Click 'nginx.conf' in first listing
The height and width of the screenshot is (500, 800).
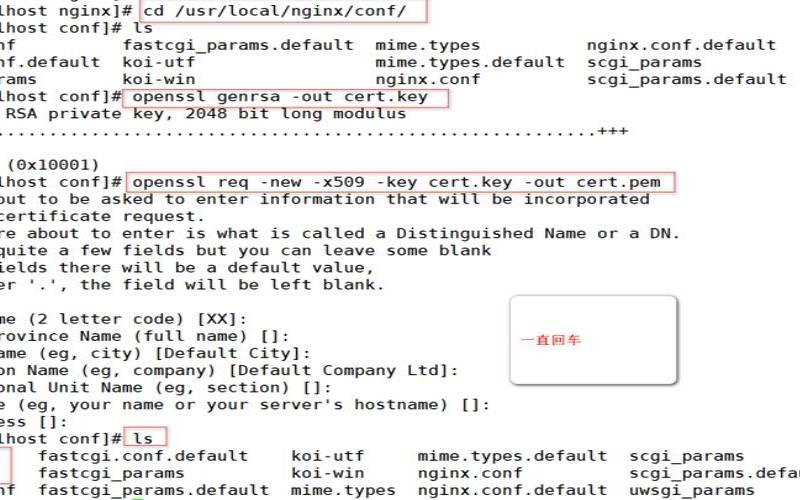click(428, 80)
